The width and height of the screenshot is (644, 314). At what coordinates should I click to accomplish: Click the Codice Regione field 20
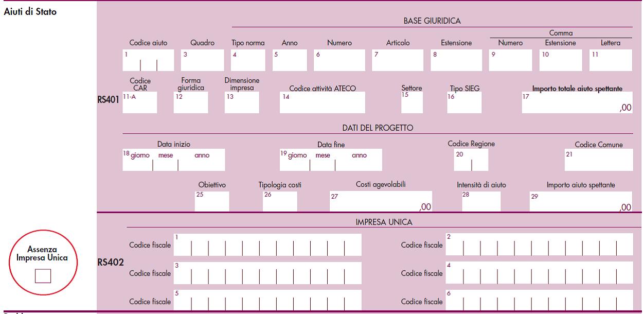[x=471, y=160]
